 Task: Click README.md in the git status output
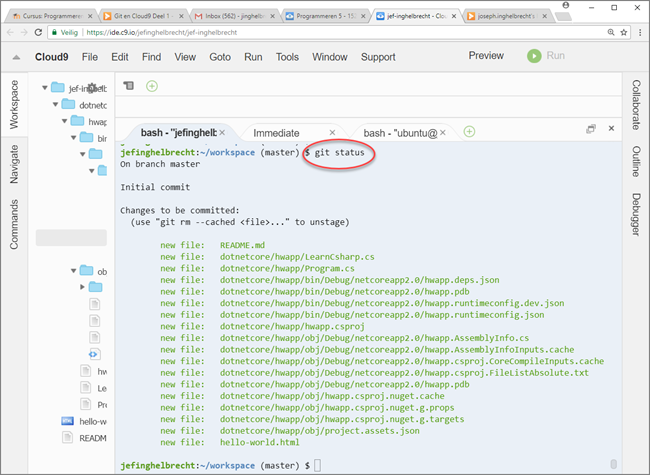(242, 245)
